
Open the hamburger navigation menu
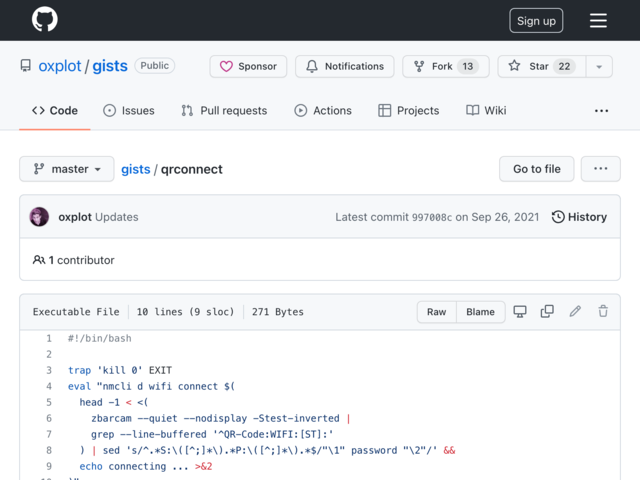click(x=598, y=20)
